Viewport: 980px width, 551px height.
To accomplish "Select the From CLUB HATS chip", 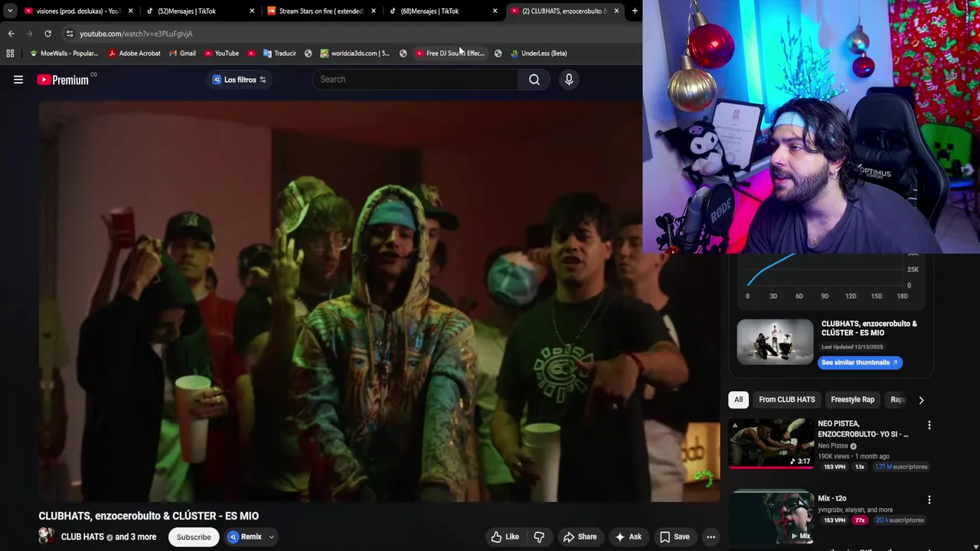I will pos(786,399).
